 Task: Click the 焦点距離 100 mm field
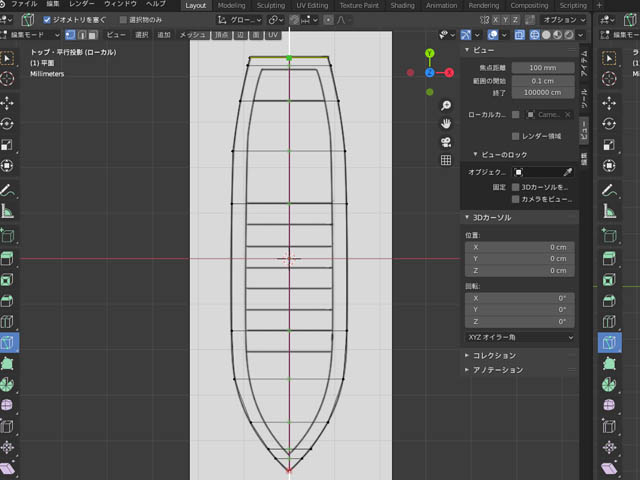(543, 68)
